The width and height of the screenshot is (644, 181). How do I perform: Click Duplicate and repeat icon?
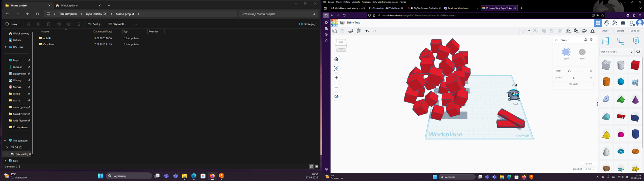[x=351, y=31]
